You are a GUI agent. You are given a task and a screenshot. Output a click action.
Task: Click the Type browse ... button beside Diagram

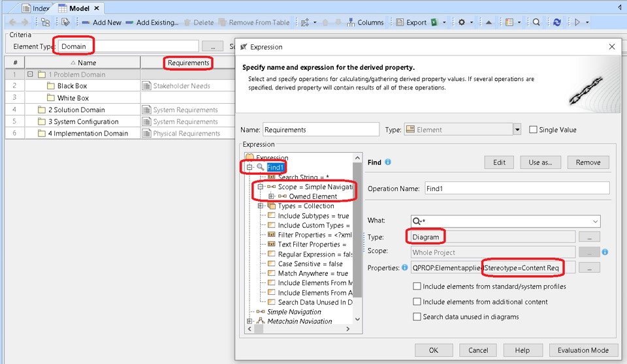[x=589, y=237]
